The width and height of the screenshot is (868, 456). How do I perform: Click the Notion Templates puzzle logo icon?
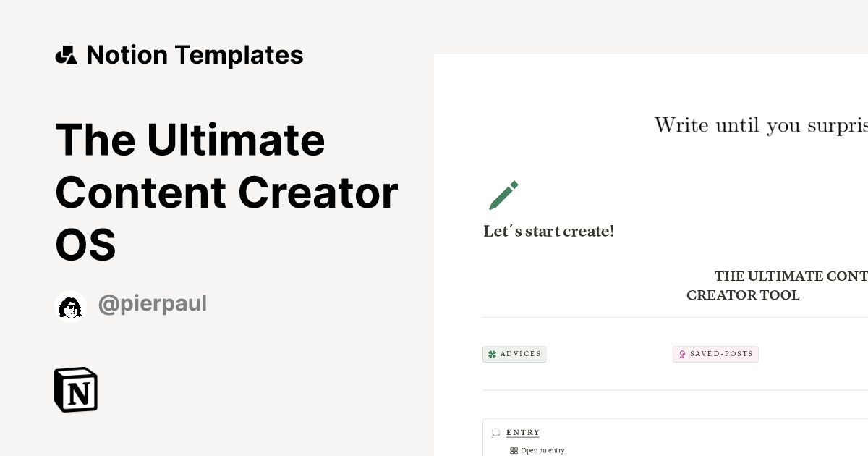66,54
